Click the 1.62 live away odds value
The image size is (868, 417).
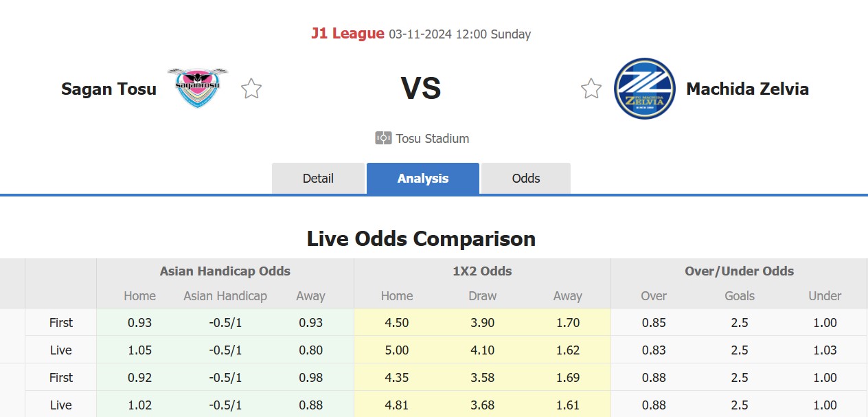tap(567, 350)
